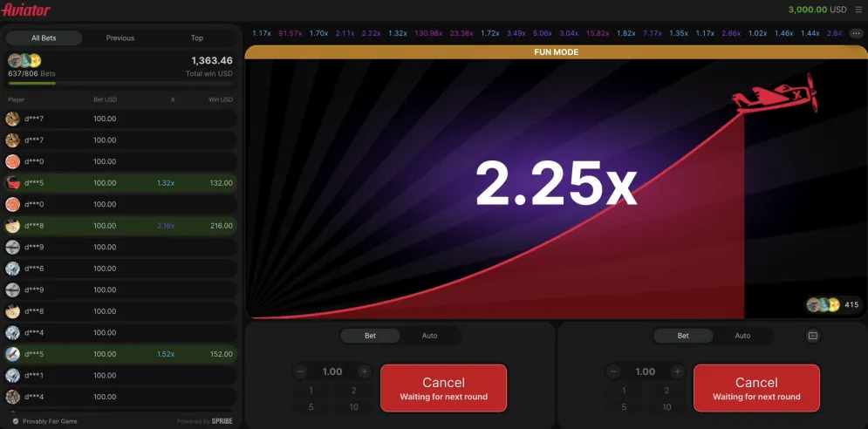The width and height of the screenshot is (868, 429).
Task: Increase the second bet amount with plus
Action: point(676,371)
